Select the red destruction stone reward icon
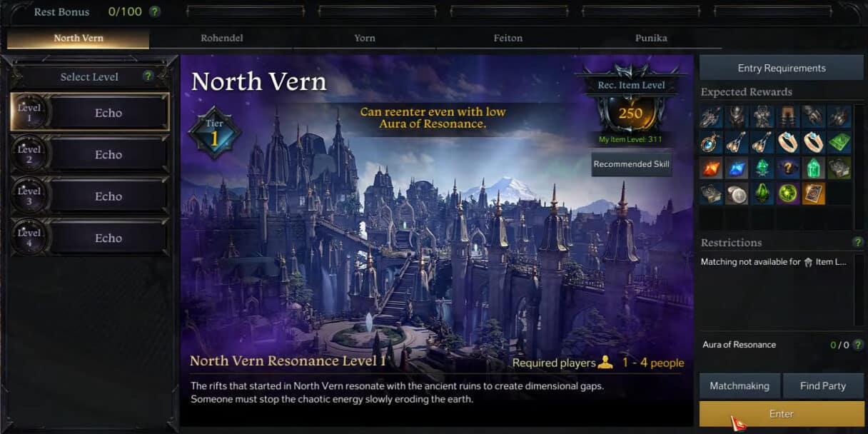This screenshot has width=868, height=434. click(x=711, y=168)
